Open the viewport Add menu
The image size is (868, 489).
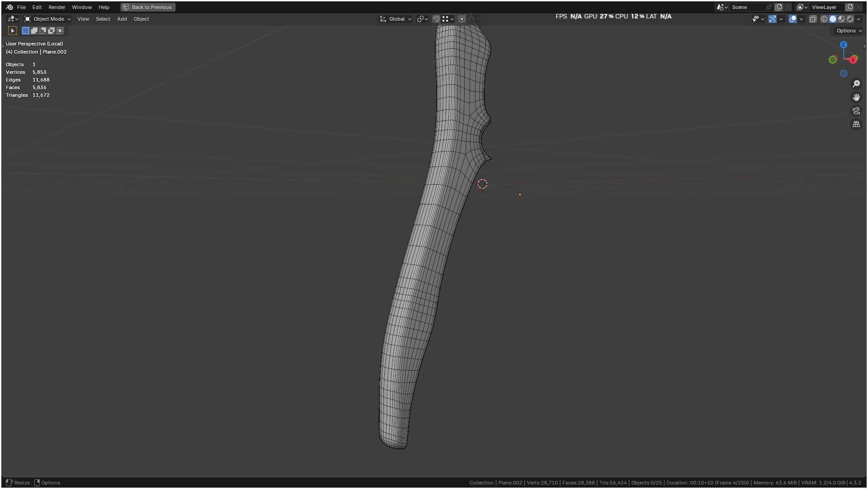(x=122, y=19)
